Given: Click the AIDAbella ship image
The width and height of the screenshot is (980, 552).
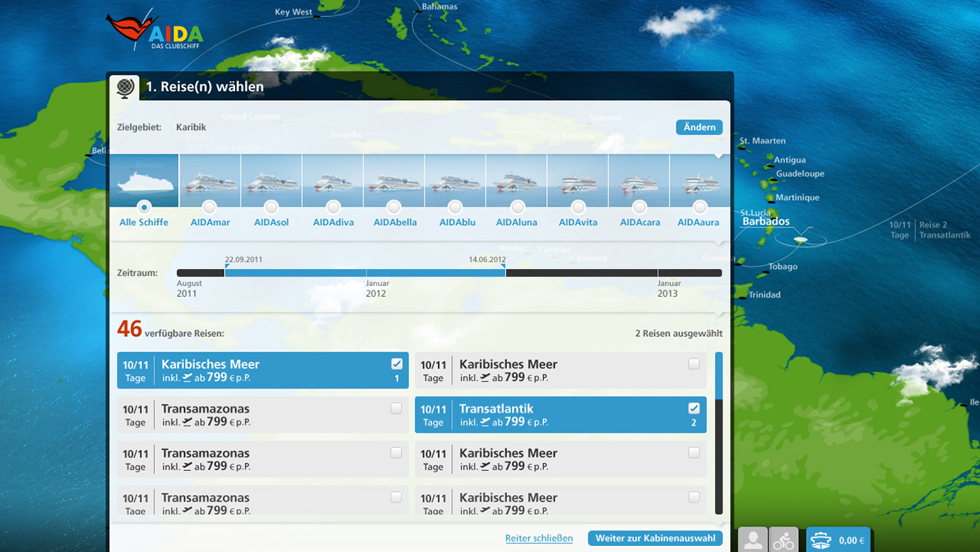Looking at the screenshot, I should pyautogui.click(x=394, y=180).
